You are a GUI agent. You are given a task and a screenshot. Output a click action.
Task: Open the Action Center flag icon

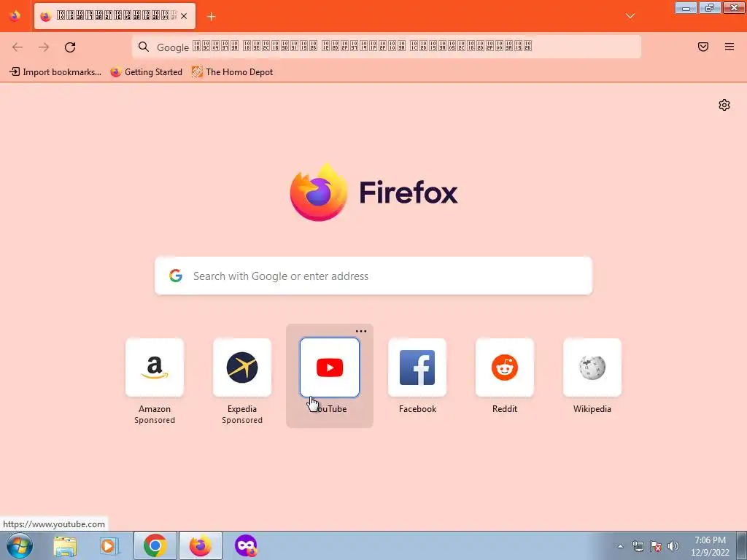[x=656, y=546]
